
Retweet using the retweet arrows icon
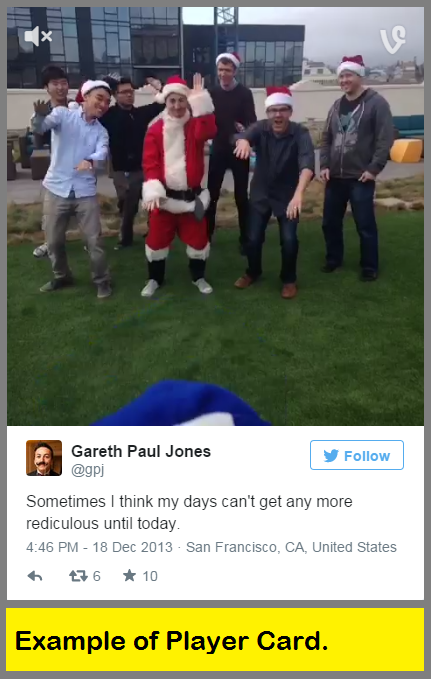click(78, 576)
